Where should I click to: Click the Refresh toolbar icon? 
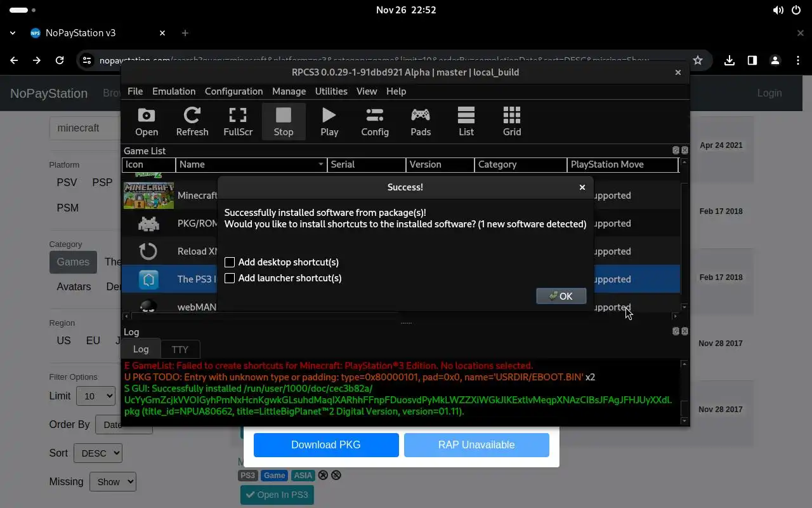click(192, 121)
